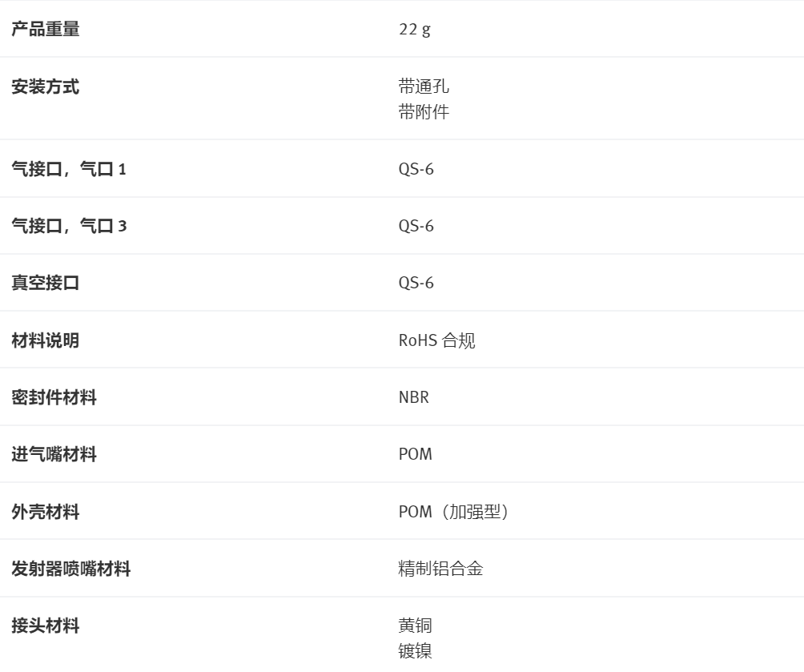This screenshot has height=672, width=804.
Task: Click the 发射器喷嘴材料 label
Action: pos(70,569)
